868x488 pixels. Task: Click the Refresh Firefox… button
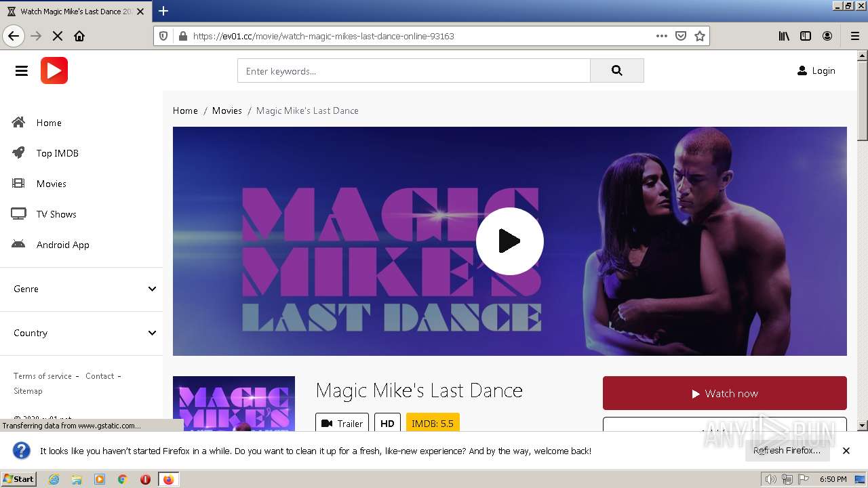pyautogui.click(x=787, y=451)
